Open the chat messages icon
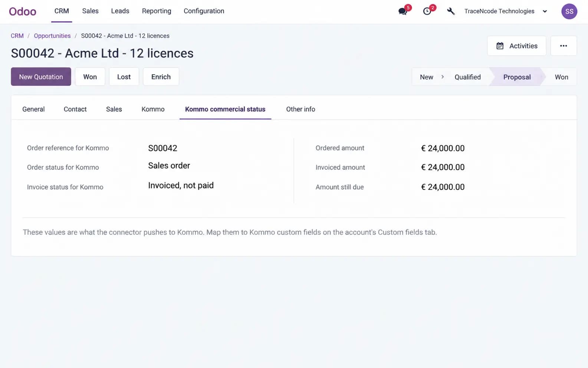Viewport: 588px width, 368px height. [403, 11]
